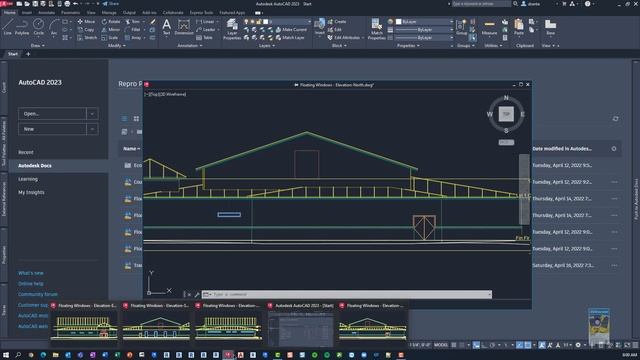This screenshot has width=640, height=360.
Task: Click the Move tool in Modify panel
Action: point(86,22)
